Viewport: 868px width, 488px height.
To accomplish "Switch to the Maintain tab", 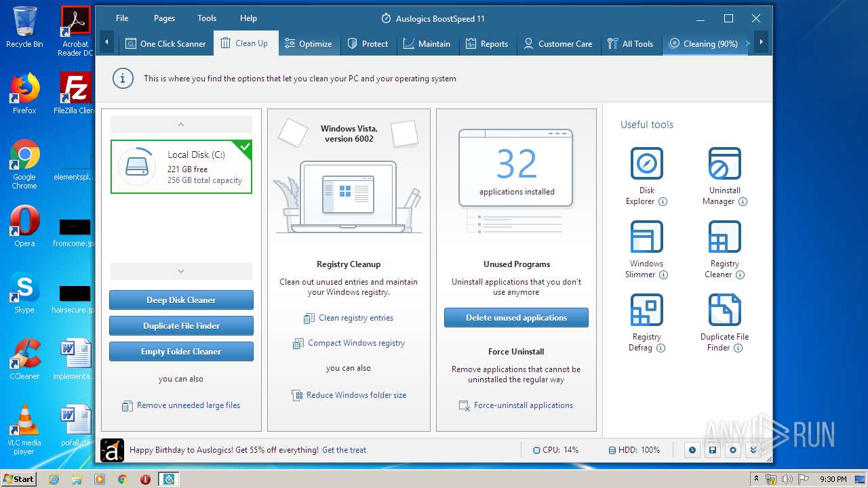I will pos(427,43).
